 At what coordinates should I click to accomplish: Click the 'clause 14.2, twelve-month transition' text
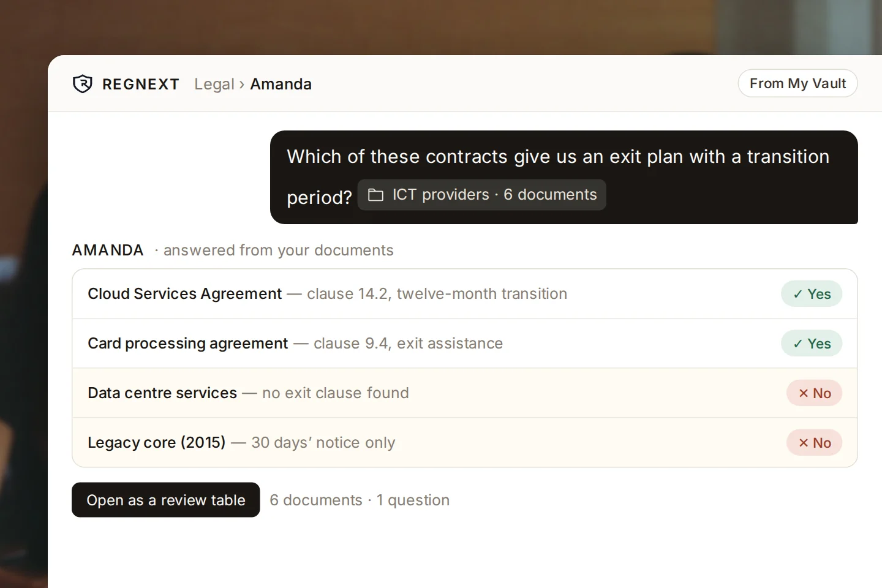(437, 294)
